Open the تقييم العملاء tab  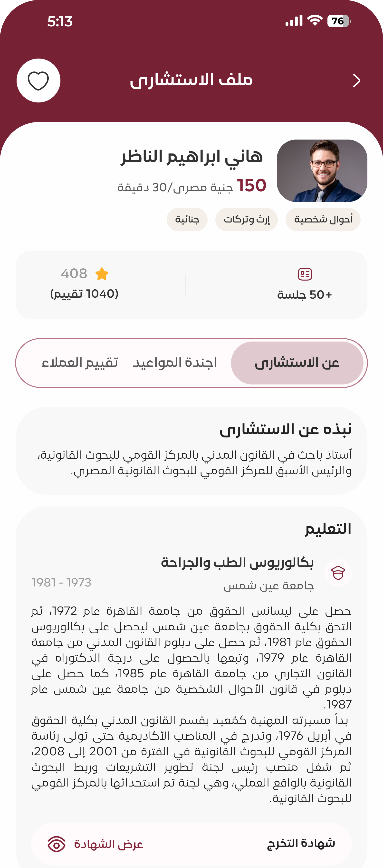[x=80, y=363]
